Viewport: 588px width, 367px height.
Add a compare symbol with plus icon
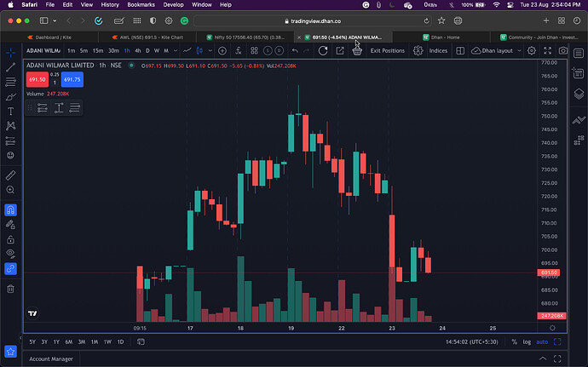(222, 50)
